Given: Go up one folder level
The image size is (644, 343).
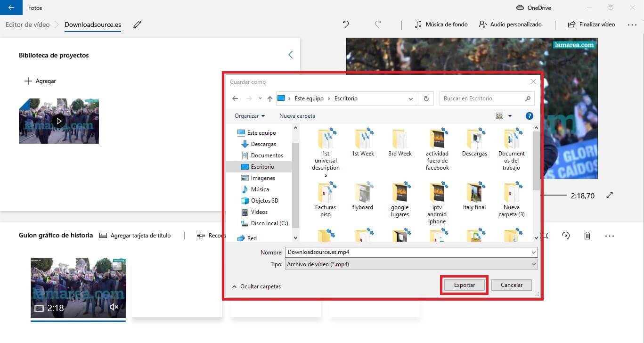Looking at the screenshot, I should (269, 98).
